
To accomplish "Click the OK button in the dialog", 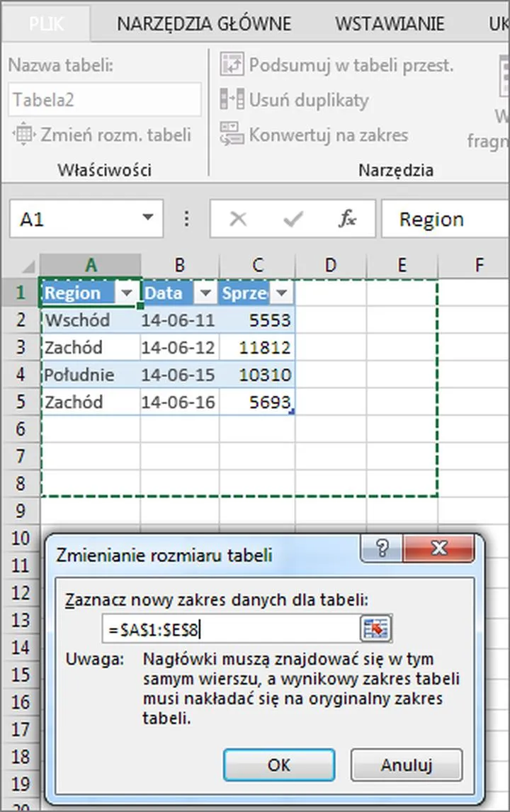I will pyautogui.click(x=279, y=765).
